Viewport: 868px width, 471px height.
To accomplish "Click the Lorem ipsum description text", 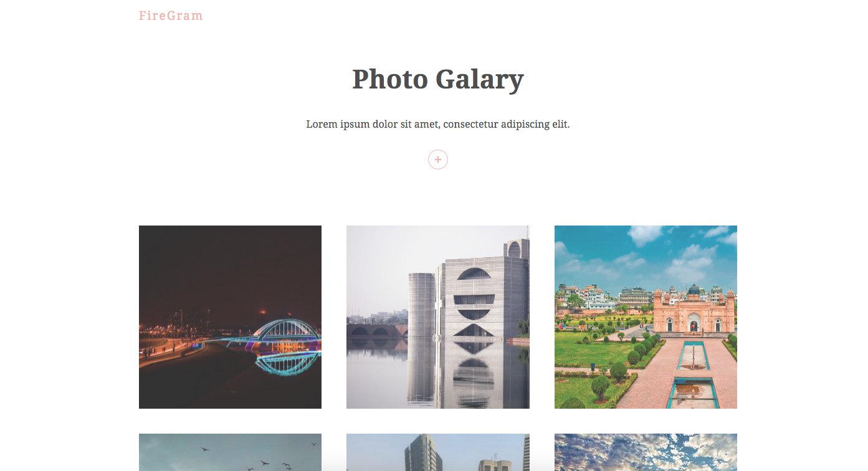I will tap(438, 124).
